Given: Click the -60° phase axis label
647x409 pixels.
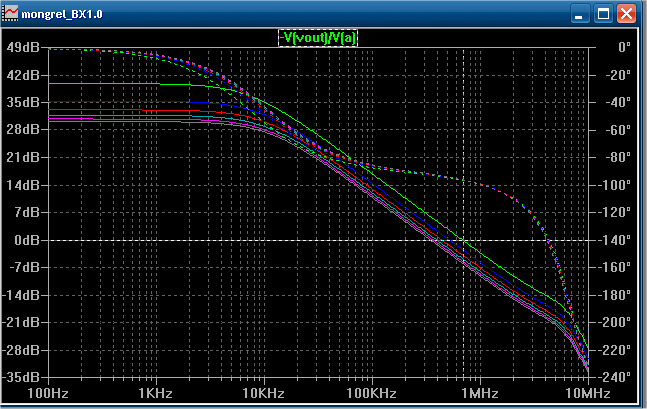Looking at the screenshot, I should click(619, 130).
